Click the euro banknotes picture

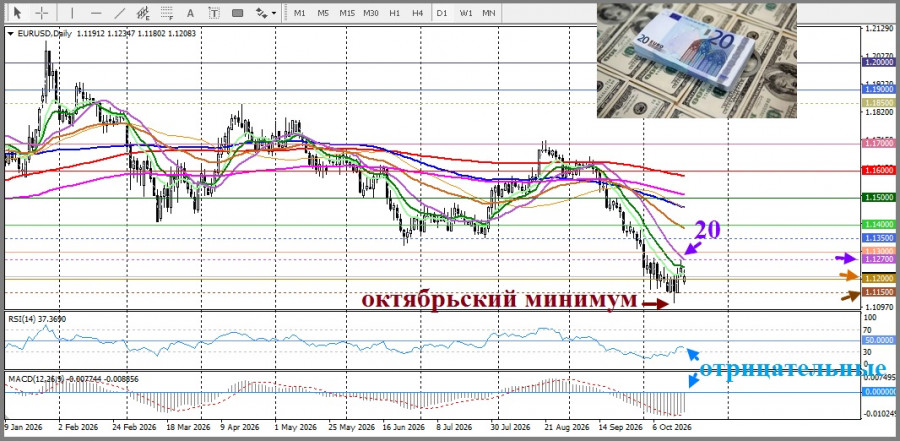[x=696, y=60]
